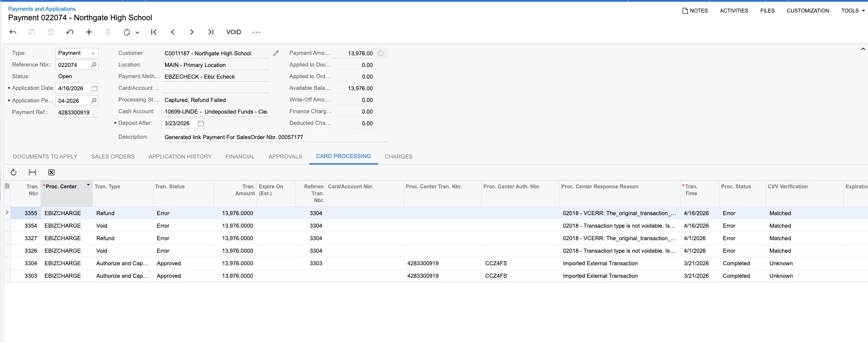The image size is (868, 343).
Task: Open Reference Nbr. lookup magnifier
Action: click(94, 65)
